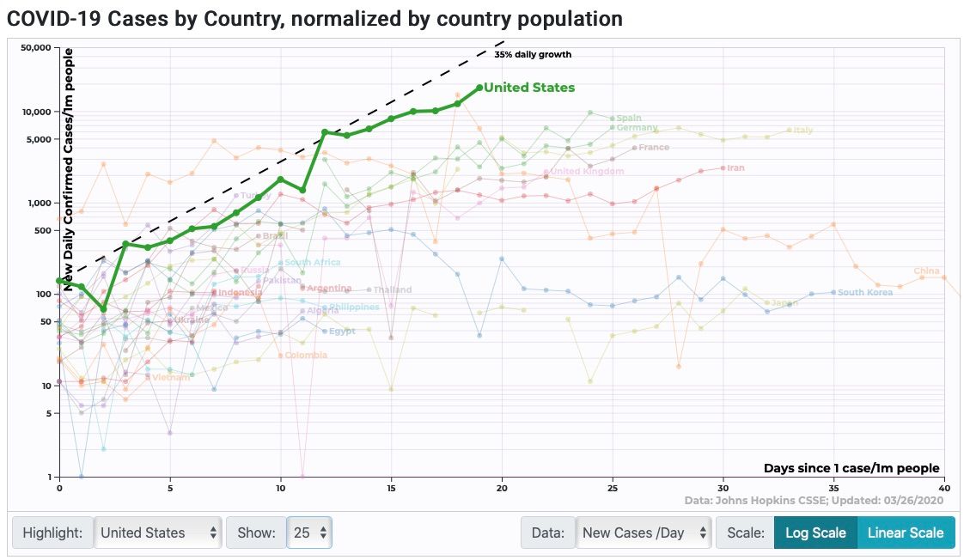Click the last United States data point
This screenshot has height=560, width=964.
479,88
